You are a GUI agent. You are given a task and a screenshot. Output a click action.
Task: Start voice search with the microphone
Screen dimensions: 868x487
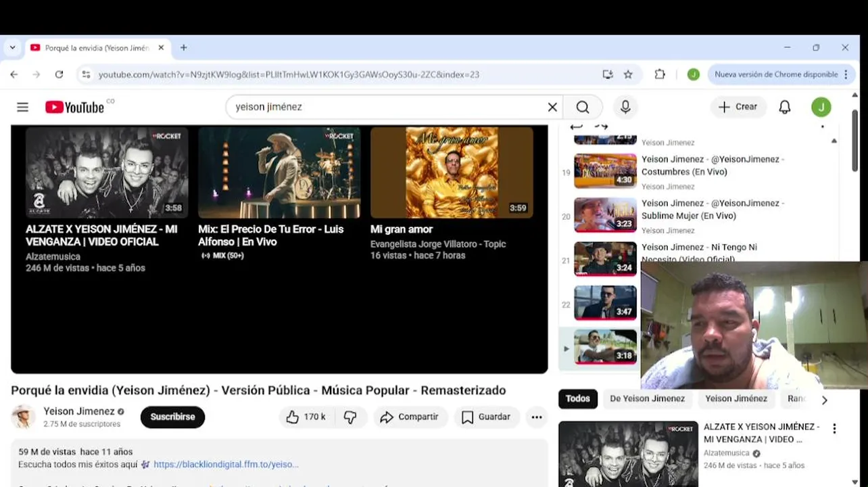625,107
